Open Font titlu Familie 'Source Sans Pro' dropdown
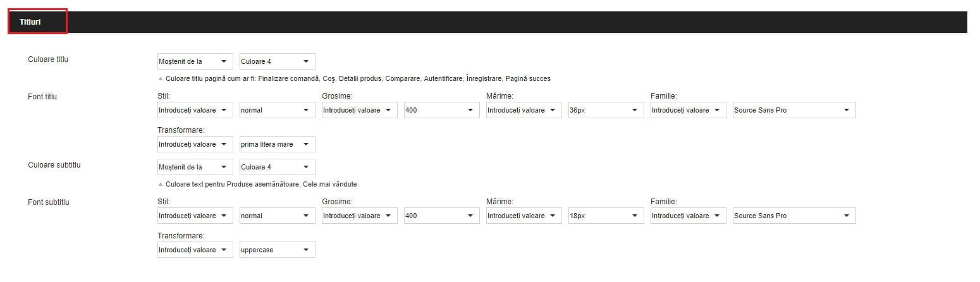Image resolution: width=980 pixels, height=282 pixels. pos(794,110)
